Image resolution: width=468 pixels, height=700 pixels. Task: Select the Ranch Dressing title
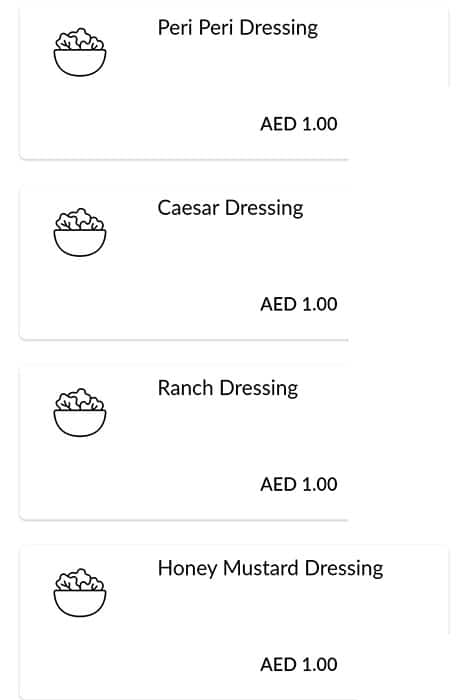(x=228, y=388)
